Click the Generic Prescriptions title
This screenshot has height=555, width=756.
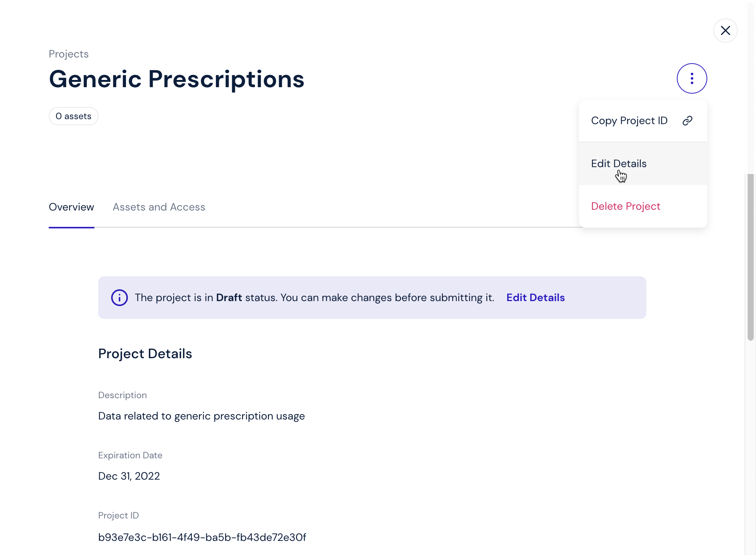[177, 79]
